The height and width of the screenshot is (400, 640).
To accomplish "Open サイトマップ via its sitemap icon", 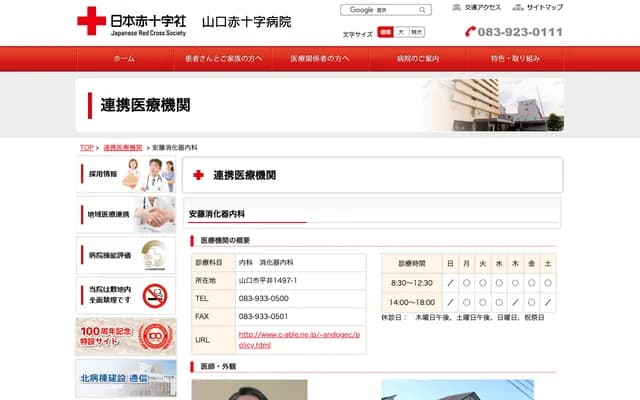I will (x=518, y=7).
